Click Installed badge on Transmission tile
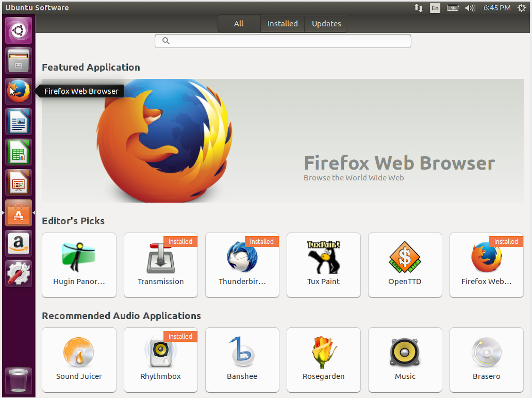Viewport: 532px width, 398px height. pyautogui.click(x=180, y=242)
